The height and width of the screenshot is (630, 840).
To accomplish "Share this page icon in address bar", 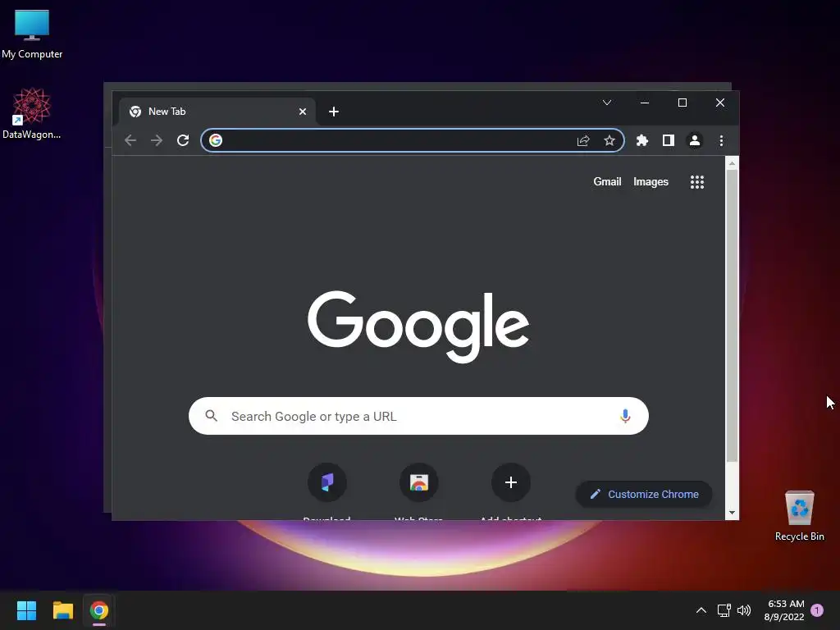I will pyautogui.click(x=583, y=140).
